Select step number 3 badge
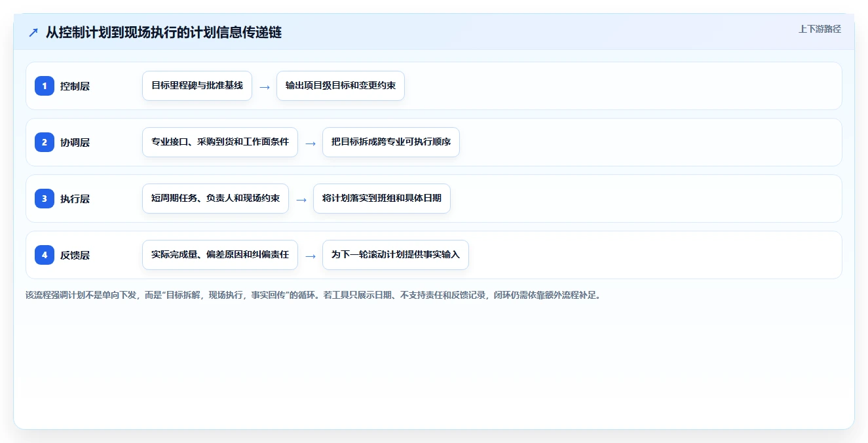868x443 pixels. pos(45,199)
